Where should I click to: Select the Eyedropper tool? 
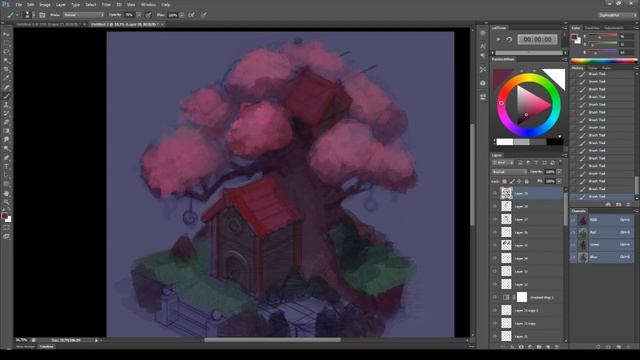pos(6,78)
